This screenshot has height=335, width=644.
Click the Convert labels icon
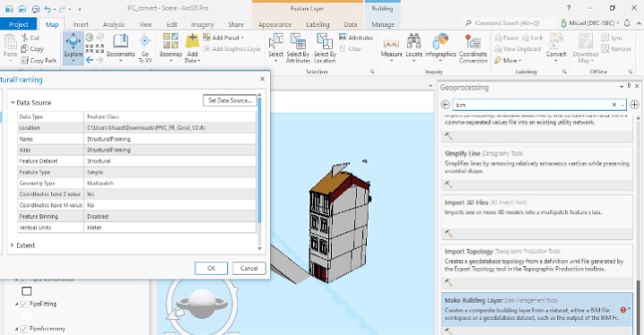tap(555, 41)
